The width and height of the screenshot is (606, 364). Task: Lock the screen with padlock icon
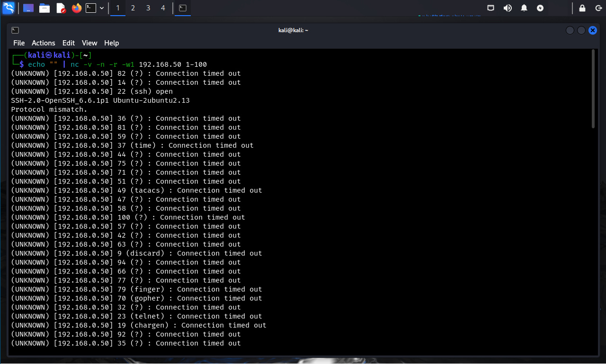(x=582, y=8)
